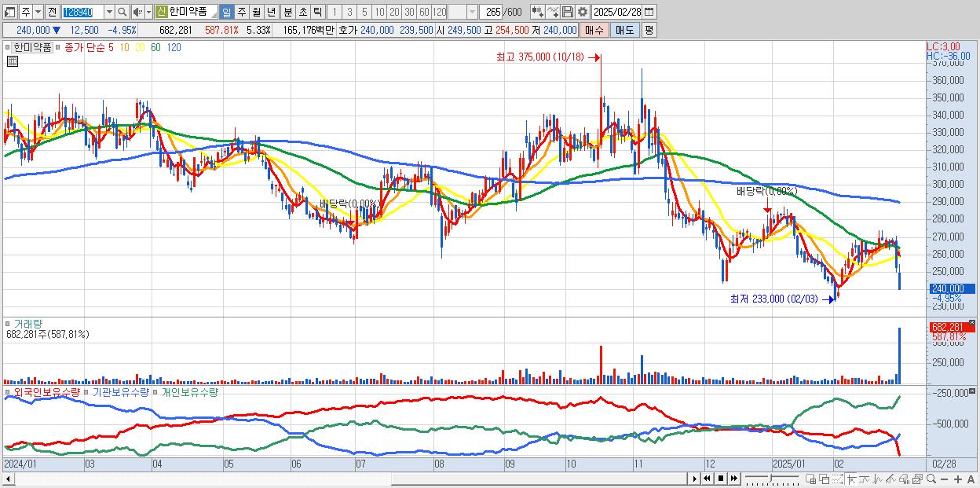
Task: Click the 265 candle count input field
Action: (x=492, y=12)
